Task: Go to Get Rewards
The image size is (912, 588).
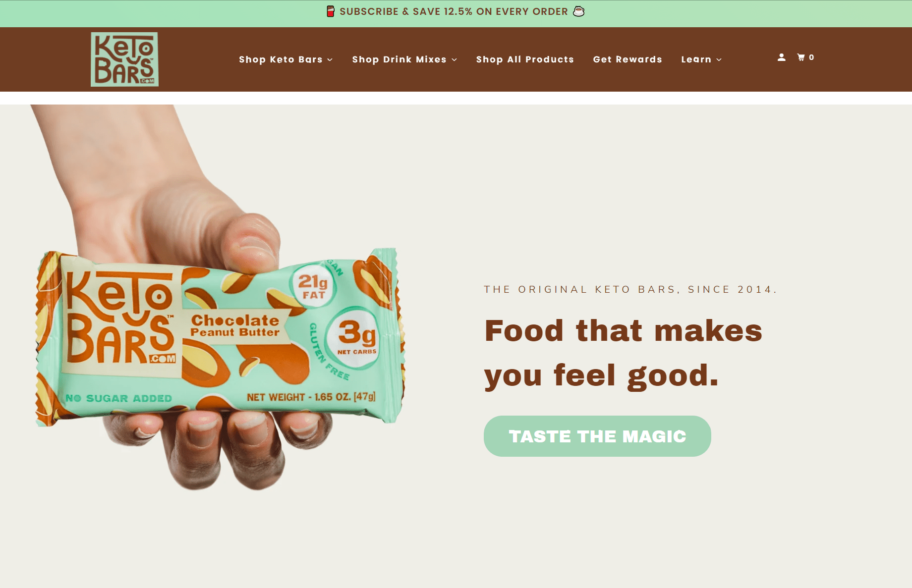Action: pos(627,59)
